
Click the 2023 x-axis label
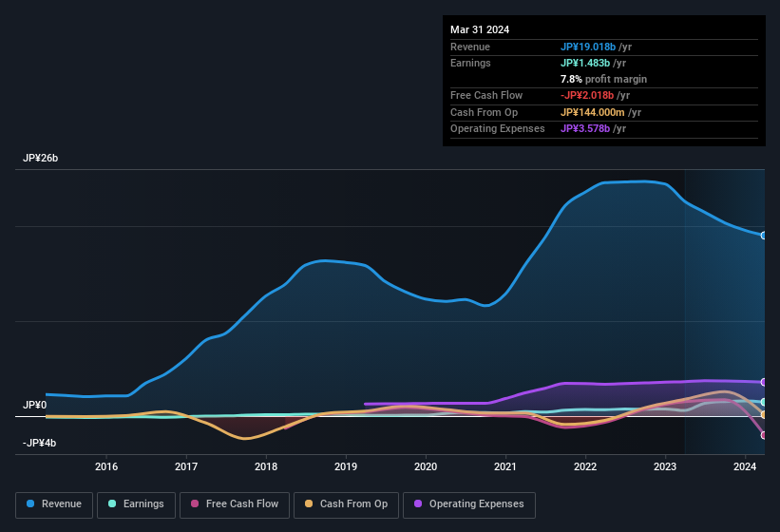point(665,466)
